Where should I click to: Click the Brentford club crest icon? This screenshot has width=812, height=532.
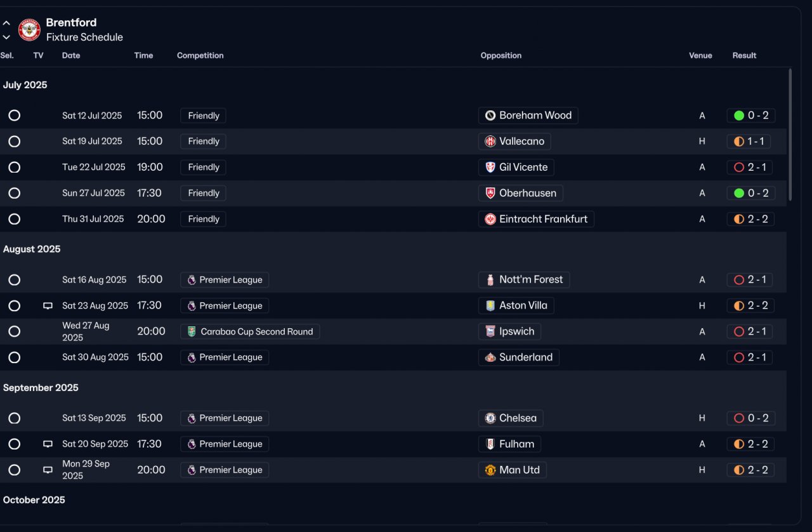point(29,30)
